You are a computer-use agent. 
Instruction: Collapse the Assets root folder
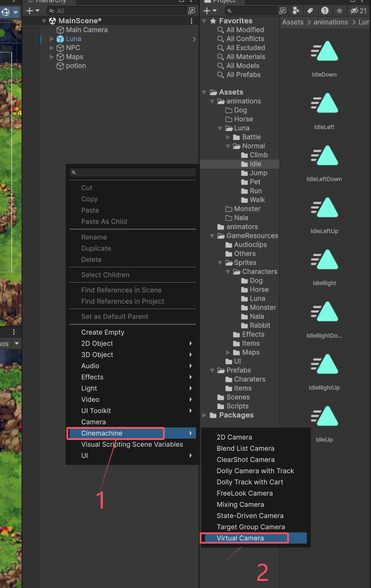(205, 92)
